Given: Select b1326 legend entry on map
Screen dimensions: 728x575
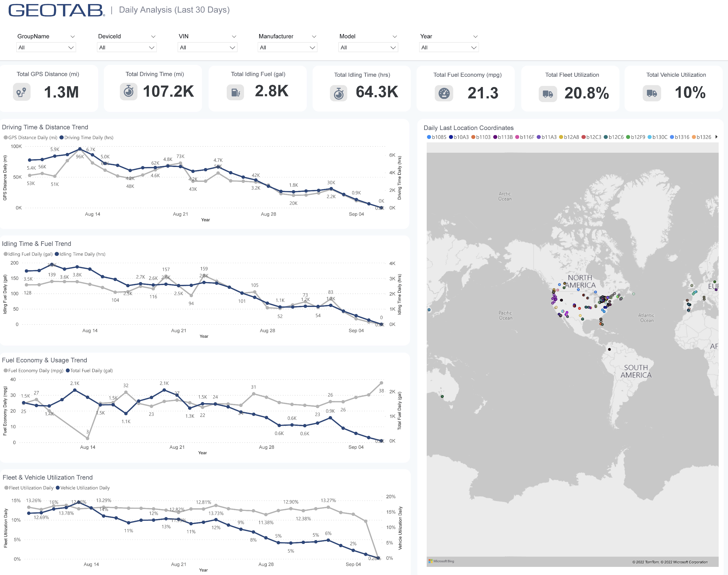Looking at the screenshot, I should click(702, 137).
